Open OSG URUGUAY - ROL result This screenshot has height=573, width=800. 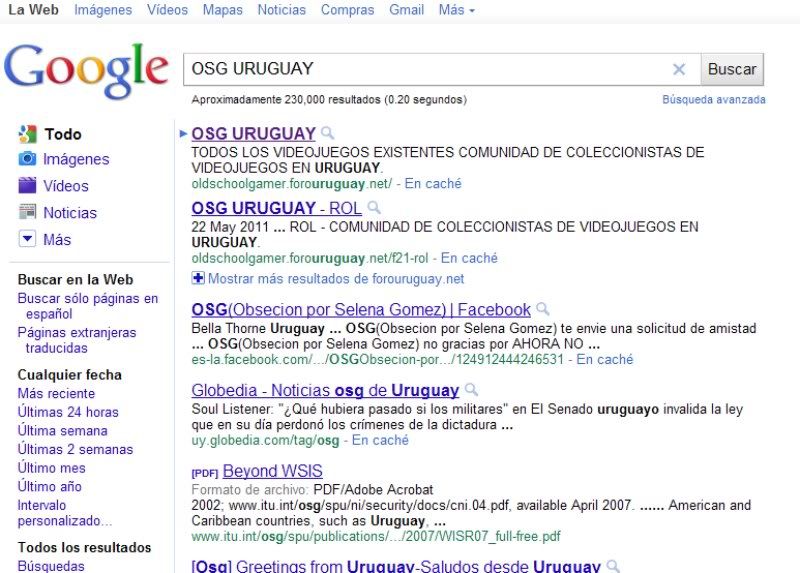coord(277,208)
